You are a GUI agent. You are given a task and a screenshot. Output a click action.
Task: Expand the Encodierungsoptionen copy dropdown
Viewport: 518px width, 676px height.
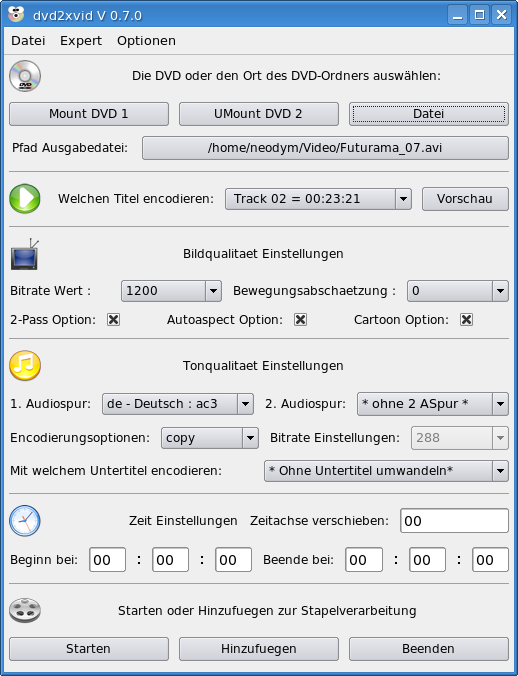[x=210, y=438]
